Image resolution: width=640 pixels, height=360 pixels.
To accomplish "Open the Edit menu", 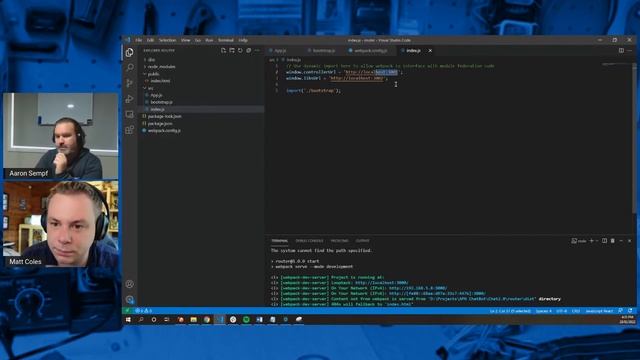I will click(x=150, y=40).
